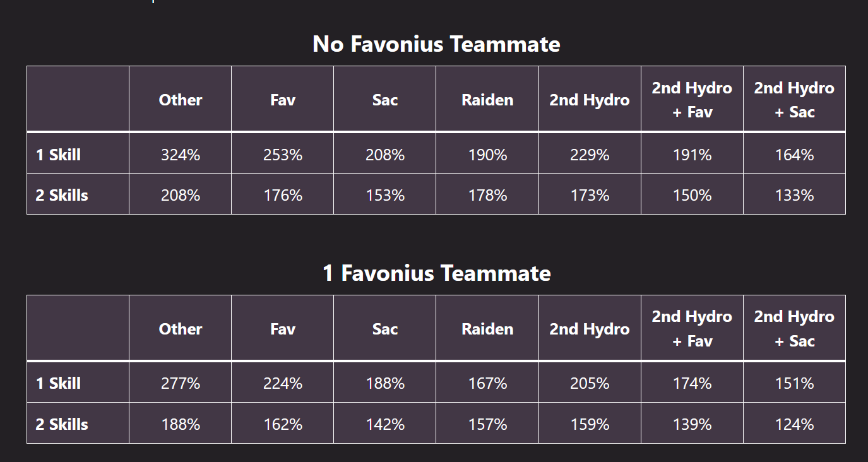Select the 277% cell in the second table
Image resolution: width=868 pixels, height=462 pixels.
point(181,384)
